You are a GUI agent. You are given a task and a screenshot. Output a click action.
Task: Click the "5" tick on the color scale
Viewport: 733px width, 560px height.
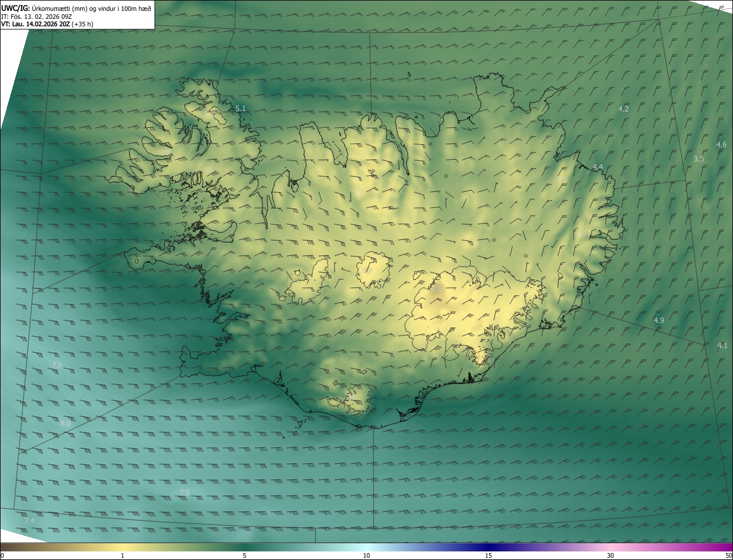pos(245,555)
